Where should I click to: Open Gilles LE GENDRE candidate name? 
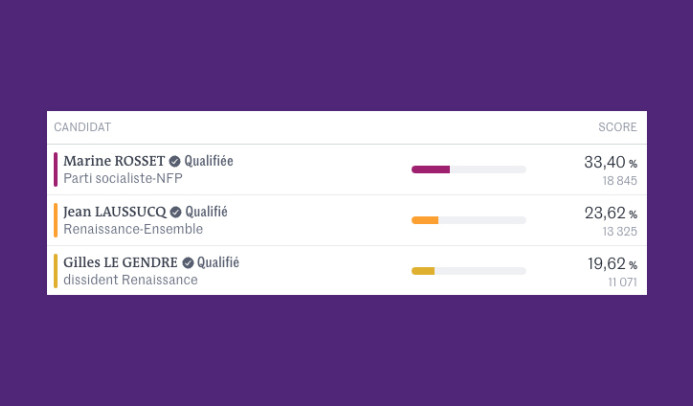120,263
